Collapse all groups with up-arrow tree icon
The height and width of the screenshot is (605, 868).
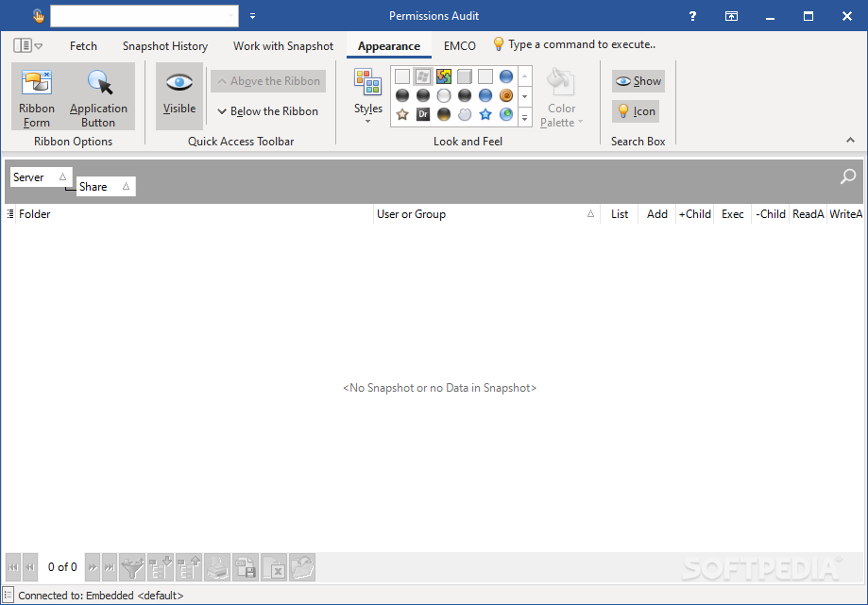click(189, 567)
